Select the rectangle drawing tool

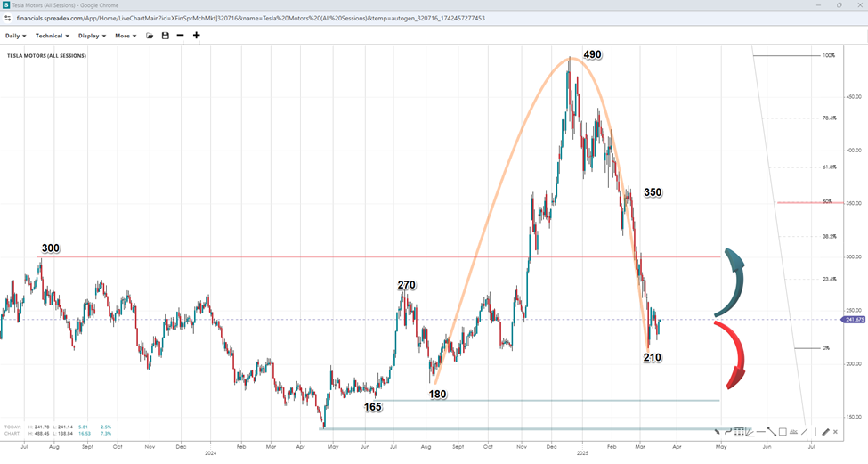782,432
